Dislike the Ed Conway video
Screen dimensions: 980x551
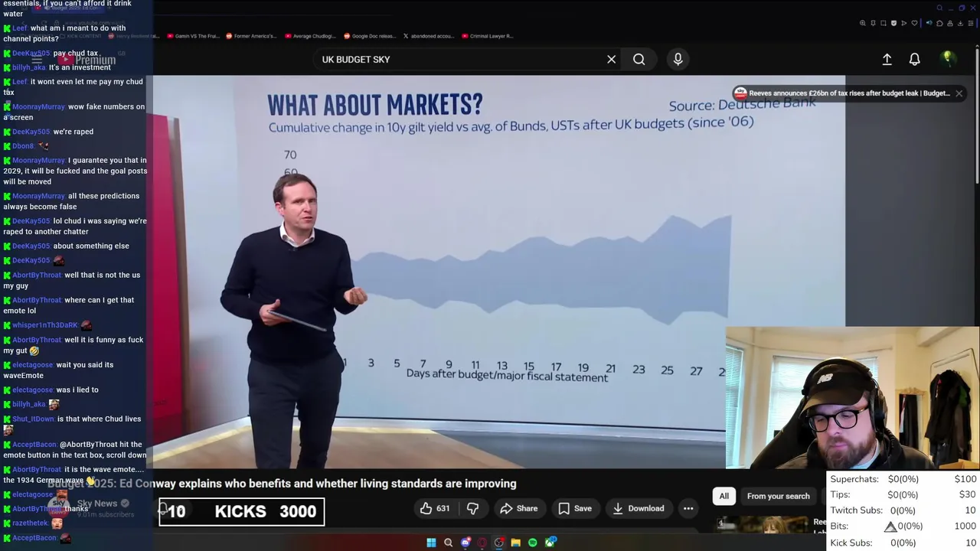(472, 508)
